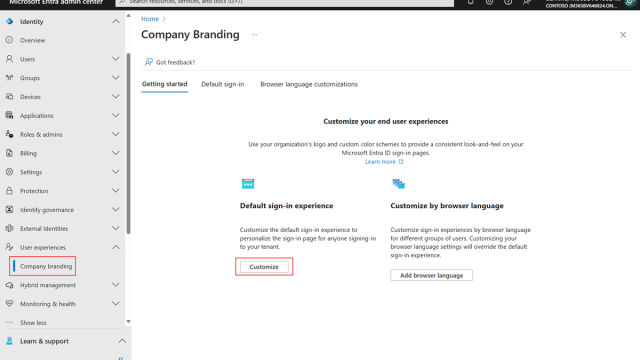This screenshot has width=640, height=360.
Task: Select Company branding in sidebar
Action: [x=46, y=266]
